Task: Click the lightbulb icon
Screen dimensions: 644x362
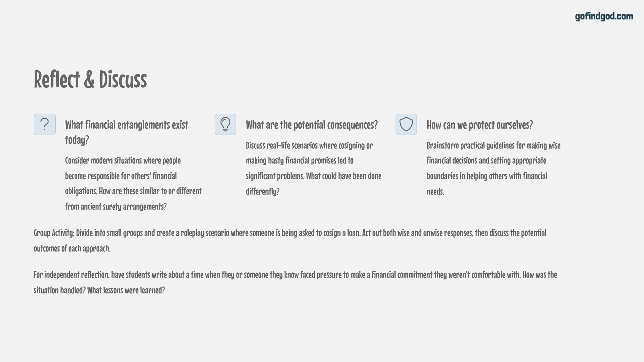Action: coord(225,124)
